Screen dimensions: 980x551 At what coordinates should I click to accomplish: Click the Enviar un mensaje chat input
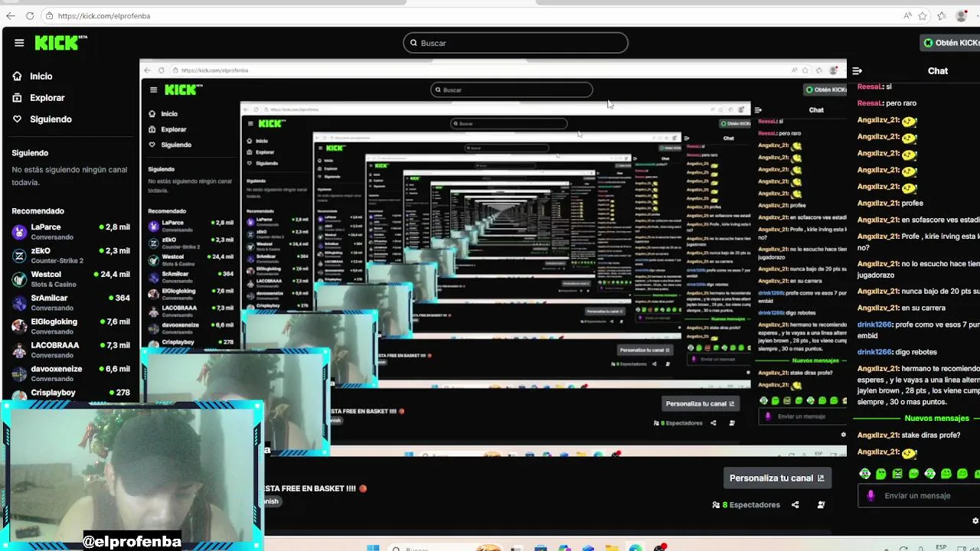(917, 495)
